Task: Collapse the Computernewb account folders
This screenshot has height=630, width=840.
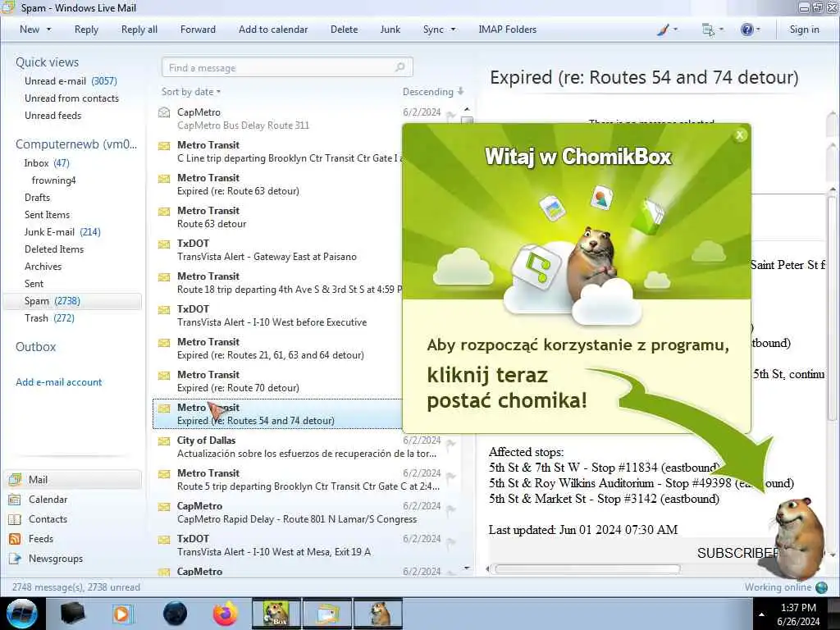Action: click(x=76, y=144)
